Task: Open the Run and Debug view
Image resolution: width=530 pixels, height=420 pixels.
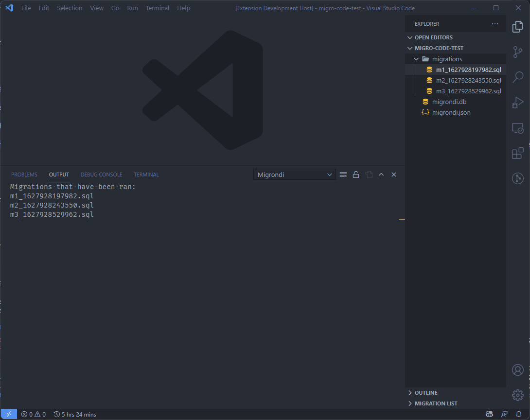Action: (517, 103)
